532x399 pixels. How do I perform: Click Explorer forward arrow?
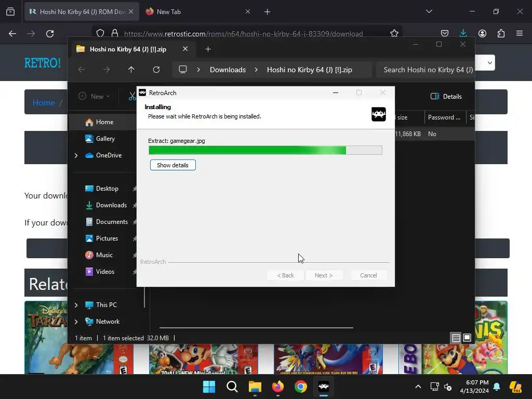[107, 70]
